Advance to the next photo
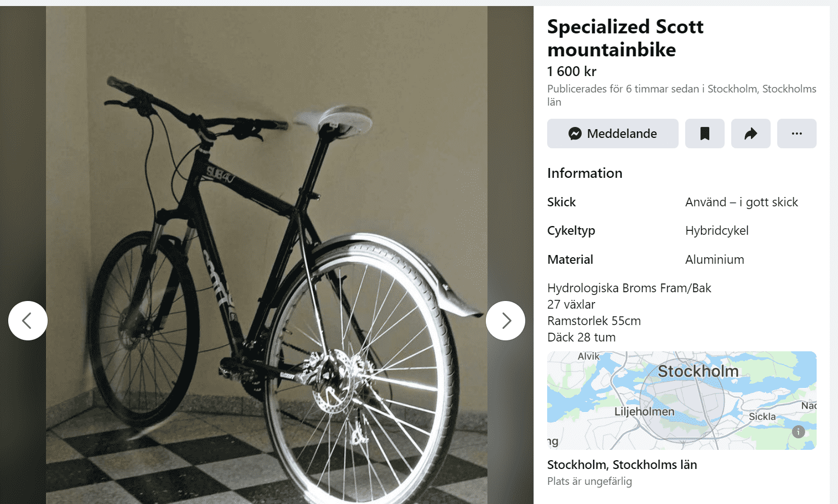The width and height of the screenshot is (838, 504). pyautogui.click(x=506, y=321)
